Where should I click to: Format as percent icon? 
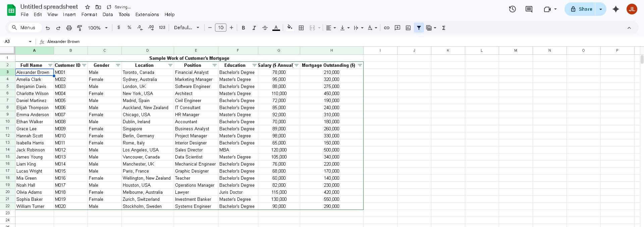pyautogui.click(x=129, y=28)
